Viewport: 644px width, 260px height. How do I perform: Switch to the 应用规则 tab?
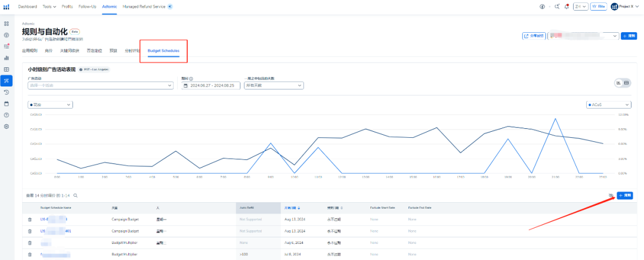coord(30,51)
